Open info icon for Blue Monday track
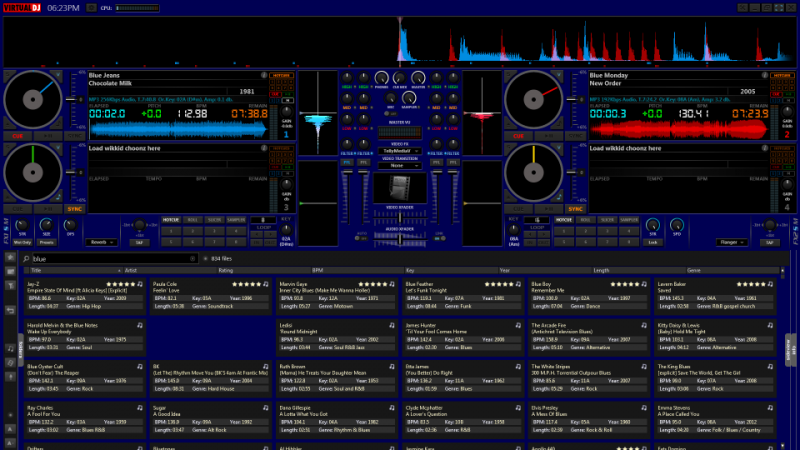800x450 pixels. point(765,75)
